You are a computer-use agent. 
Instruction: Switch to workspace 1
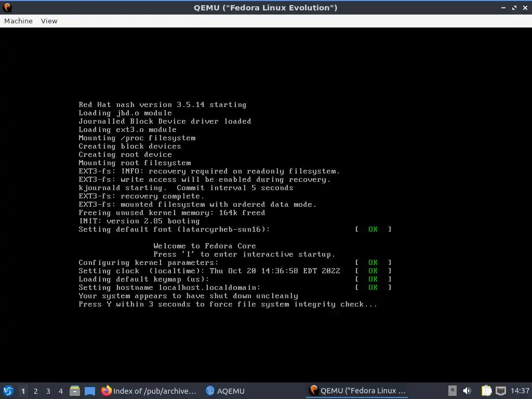(23, 391)
